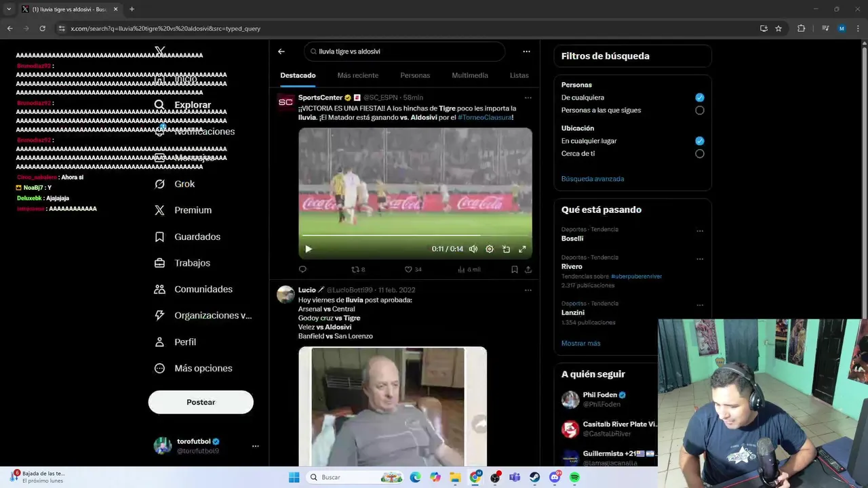Image resolution: width=868 pixels, height=488 pixels.
Task: Switch to the Destacado tab
Action: (x=298, y=75)
